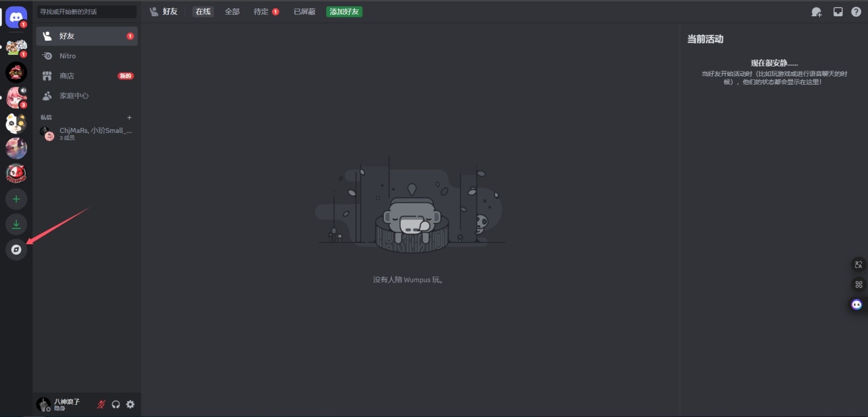Open the help question mark icon
868x417 pixels.
856,12
